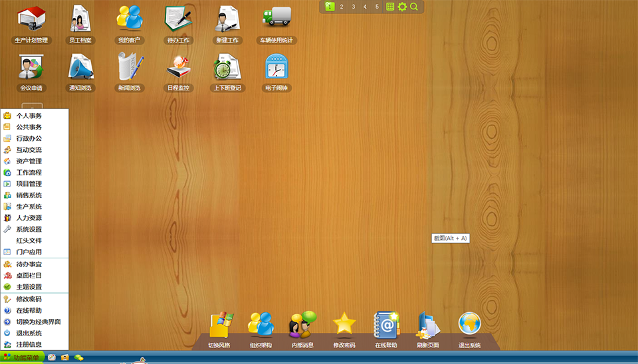638x364 pixels.
Task: Click the green magnifier search icon
Action: (x=414, y=7)
